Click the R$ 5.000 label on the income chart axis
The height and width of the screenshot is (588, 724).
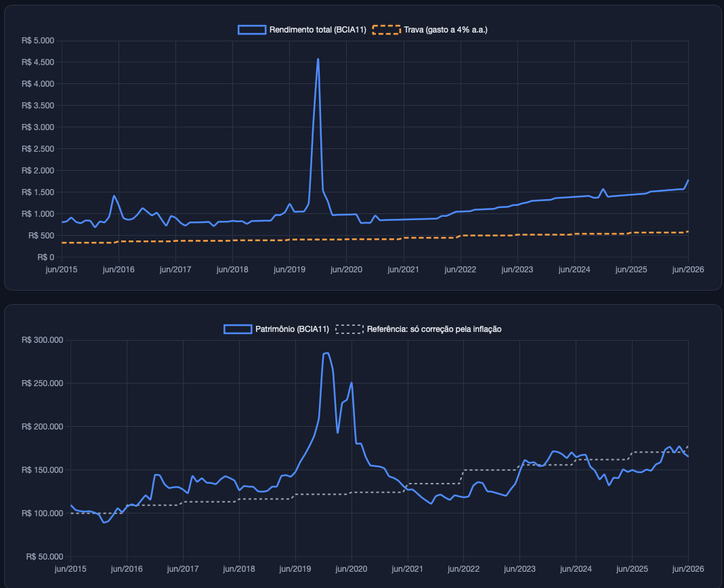(38, 41)
